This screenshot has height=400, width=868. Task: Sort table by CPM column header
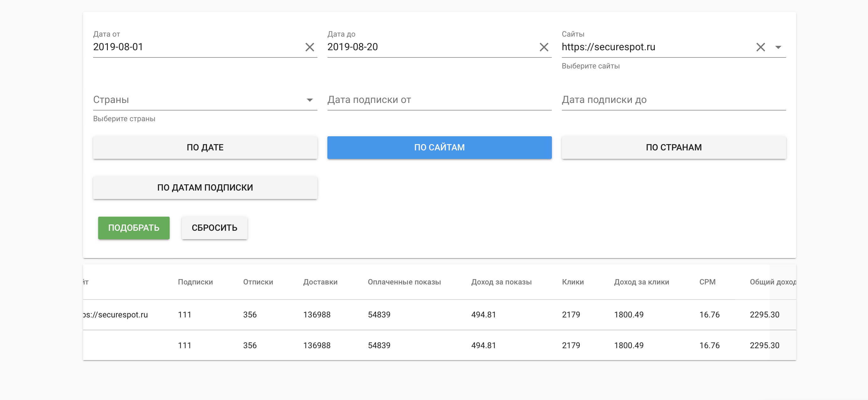pos(707,282)
